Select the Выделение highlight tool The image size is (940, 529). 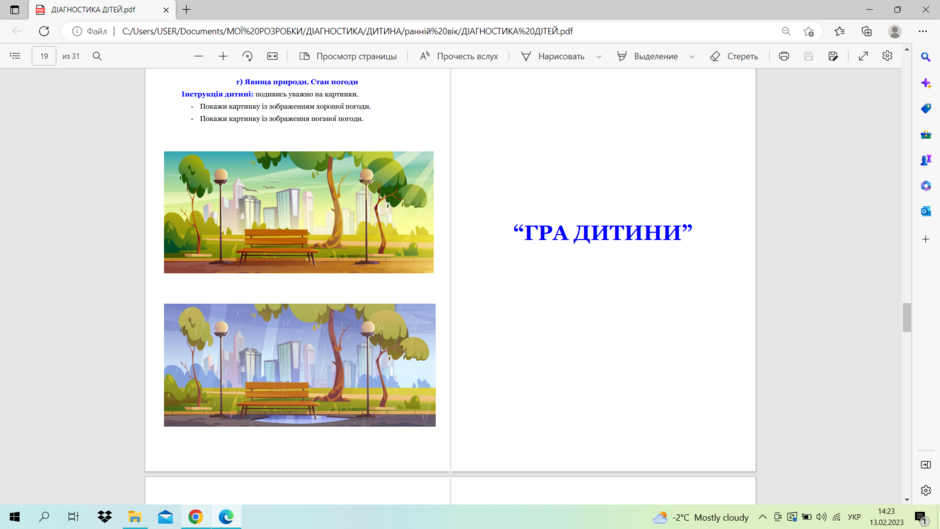tap(648, 56)
